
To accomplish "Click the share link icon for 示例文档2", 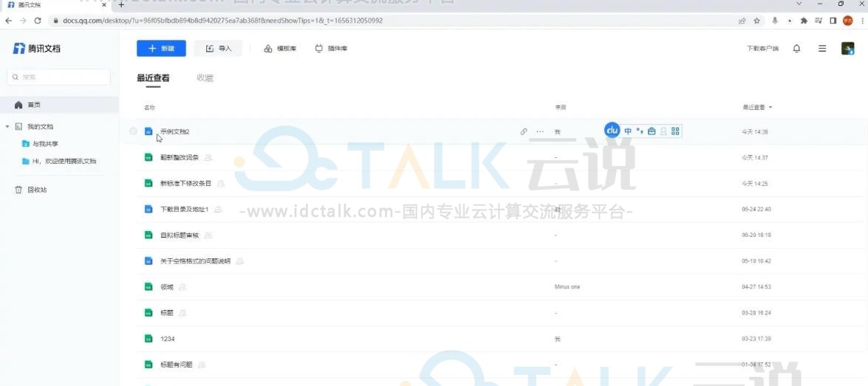I will coord(524,131).
